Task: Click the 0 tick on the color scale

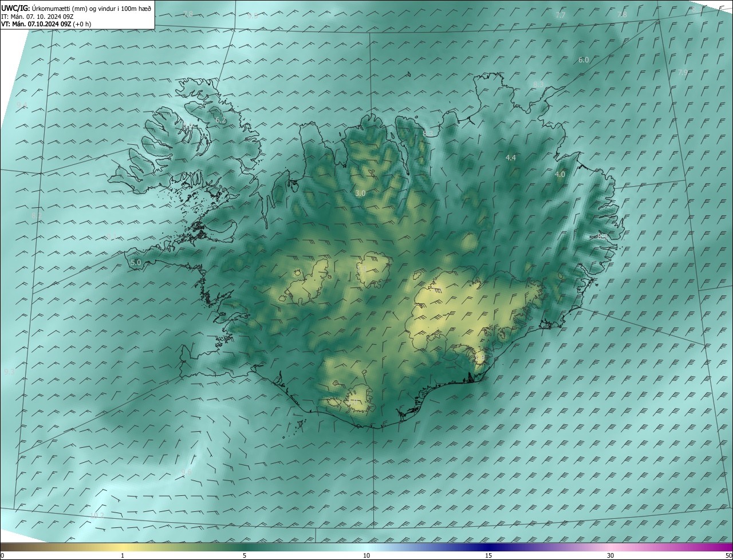Action: pyautogui.click(x=2, y=555)
